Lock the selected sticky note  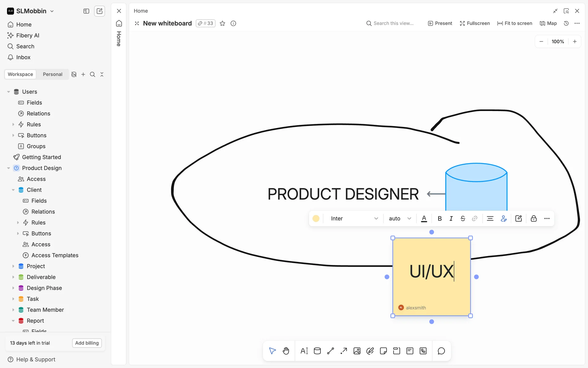coord(533,218)
